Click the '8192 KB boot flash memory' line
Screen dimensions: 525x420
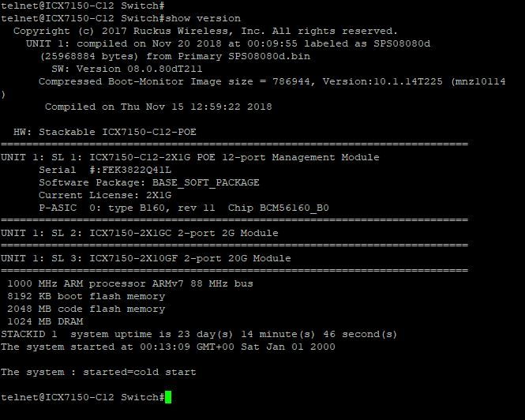click(x=86, y=296)
